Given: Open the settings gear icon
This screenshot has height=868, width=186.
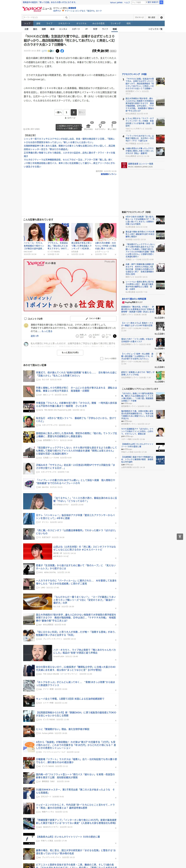Looking at the screenshot, I should pyautogui.click(x=161, y=17).
